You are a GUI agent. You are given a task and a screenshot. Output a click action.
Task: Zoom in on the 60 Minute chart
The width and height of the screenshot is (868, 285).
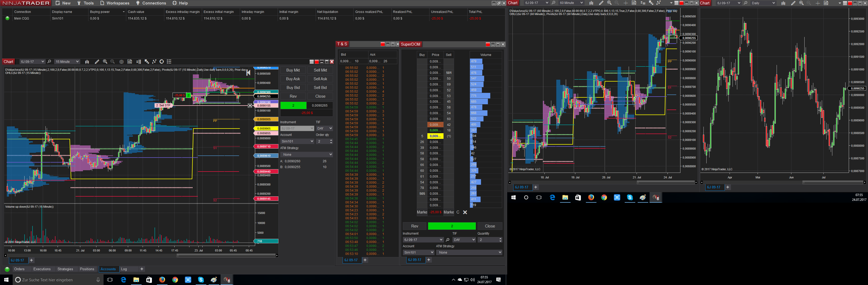point(609,3)
